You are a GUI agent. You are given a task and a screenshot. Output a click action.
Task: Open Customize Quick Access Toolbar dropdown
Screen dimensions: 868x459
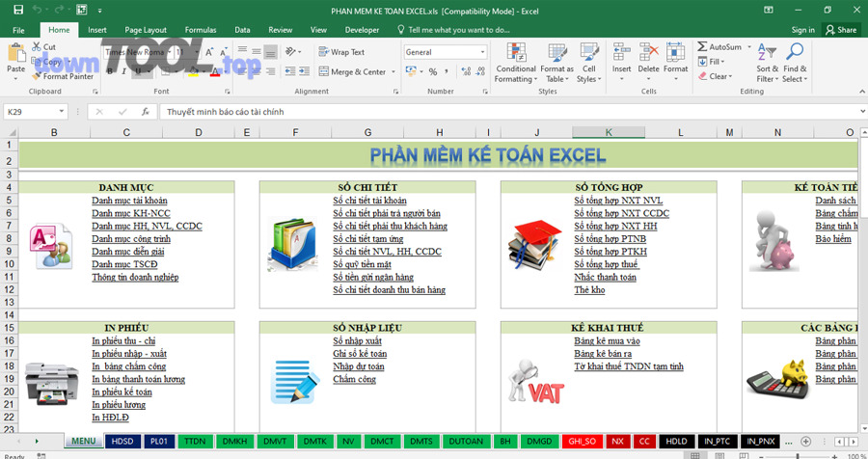pyautogui.click(x=100, y=10)
